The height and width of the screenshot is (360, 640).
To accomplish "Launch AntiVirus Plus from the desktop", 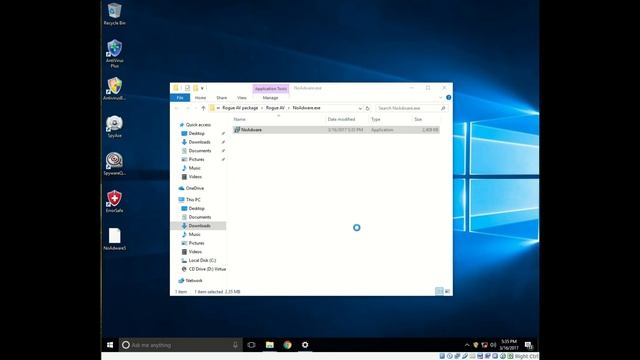I will (114, 53).
